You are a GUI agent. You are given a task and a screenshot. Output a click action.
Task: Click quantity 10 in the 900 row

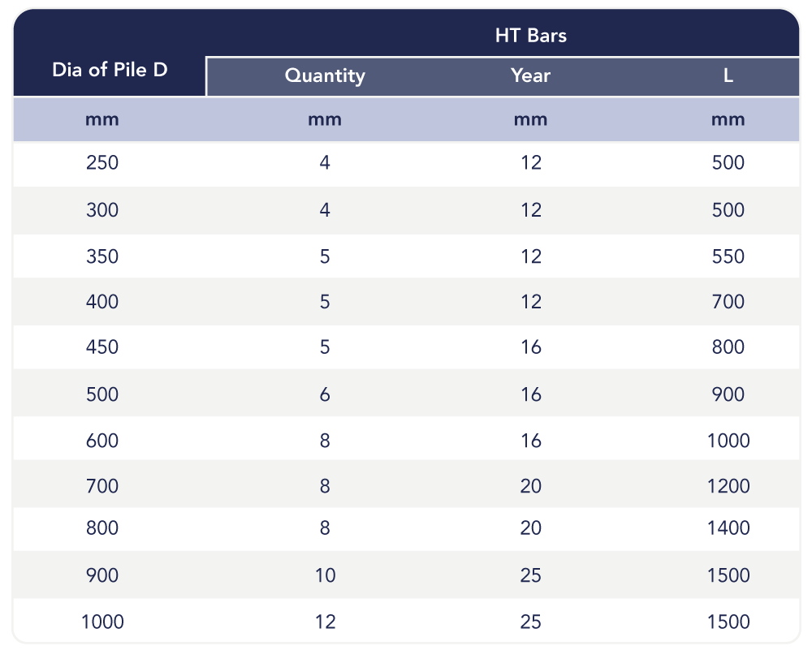coord(326,575)
